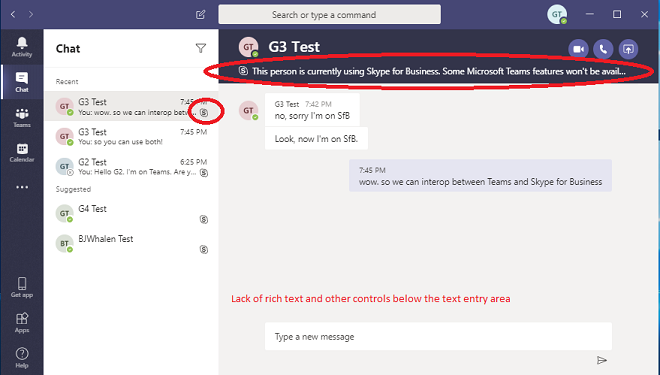
Task: Open the G2 Test chat conversation
Action: [x=131, y=167]
